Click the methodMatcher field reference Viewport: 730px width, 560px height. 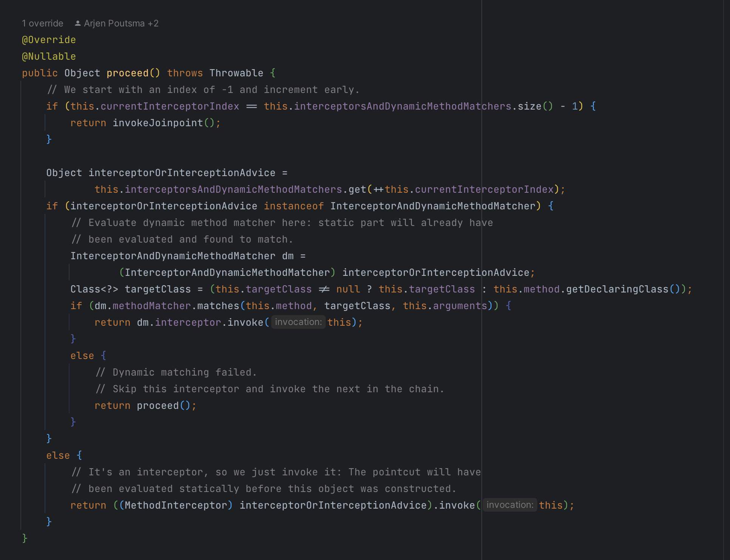152,306
